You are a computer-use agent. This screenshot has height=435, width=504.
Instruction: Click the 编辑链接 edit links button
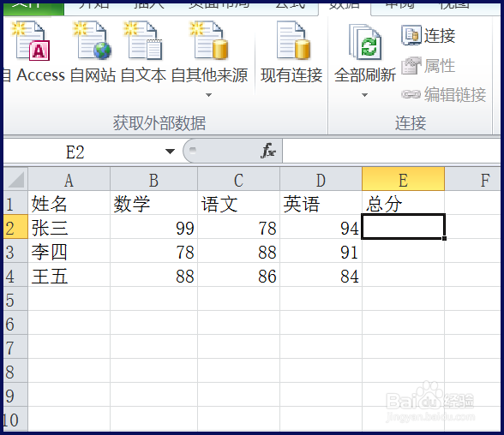tap(444, 94)
